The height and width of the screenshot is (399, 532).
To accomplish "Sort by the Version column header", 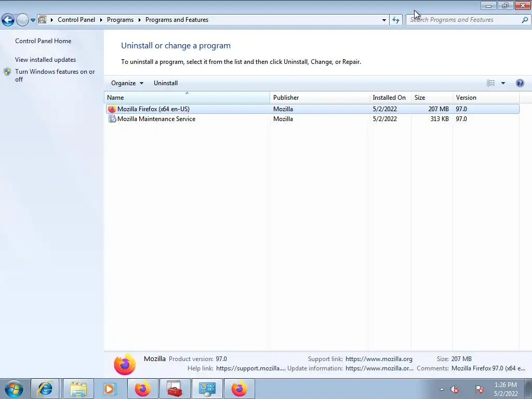I will (x=486, y=97).
